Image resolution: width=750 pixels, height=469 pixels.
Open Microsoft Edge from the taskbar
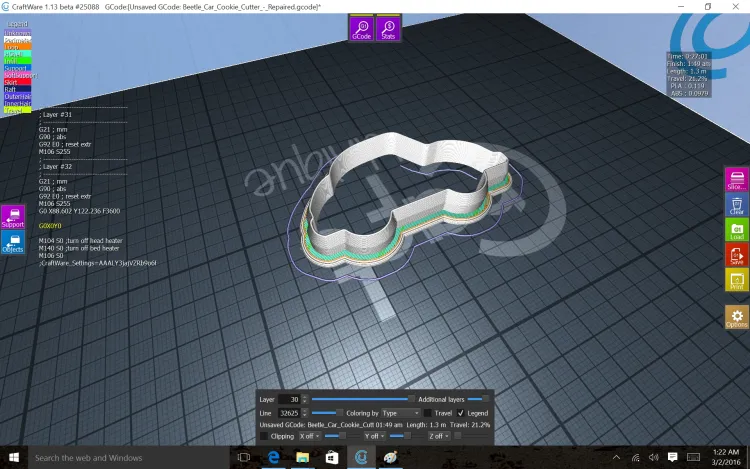click(x=273, y=457)
